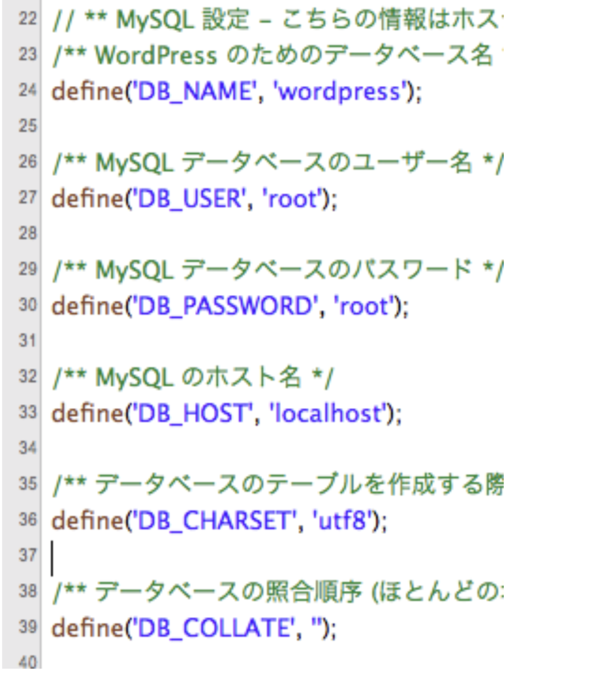
Task: Click 'DB_USER' constant text
Action: [188, 199]
